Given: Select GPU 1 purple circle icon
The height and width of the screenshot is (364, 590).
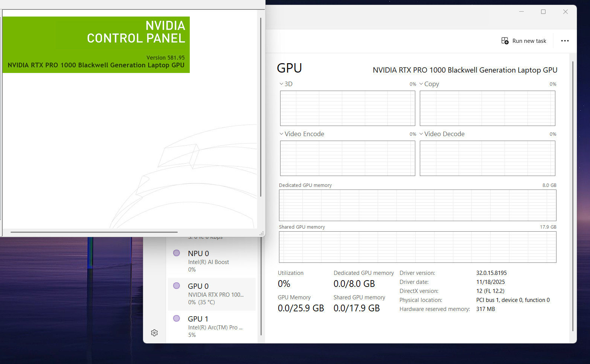Looking at the screenshot, I should pos(176,318).
